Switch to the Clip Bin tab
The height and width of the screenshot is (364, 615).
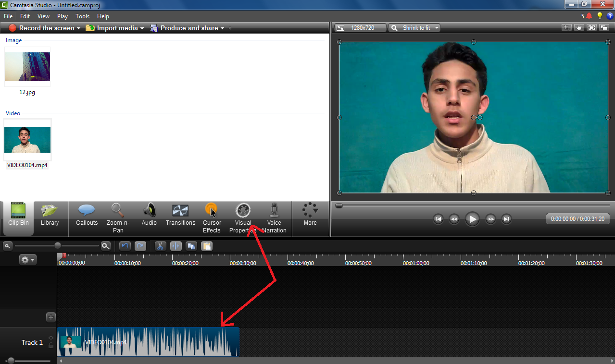click(x=18, y=218)
